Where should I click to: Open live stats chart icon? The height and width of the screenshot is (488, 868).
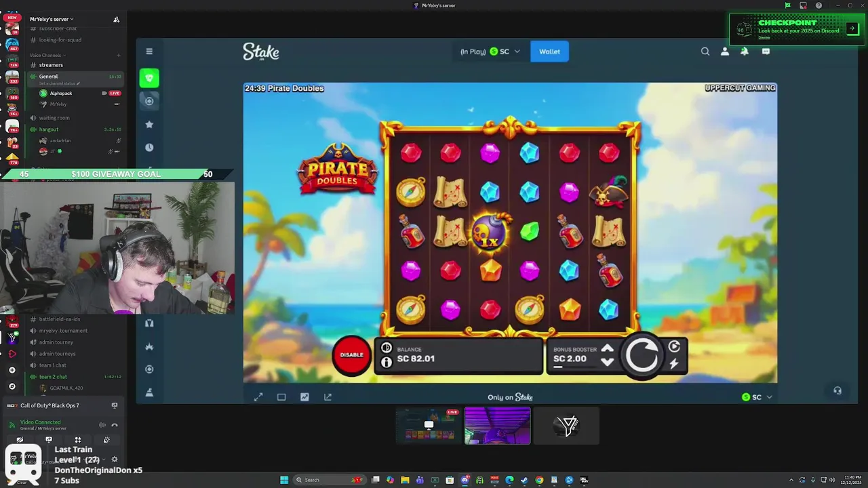(x=304, y=397)
